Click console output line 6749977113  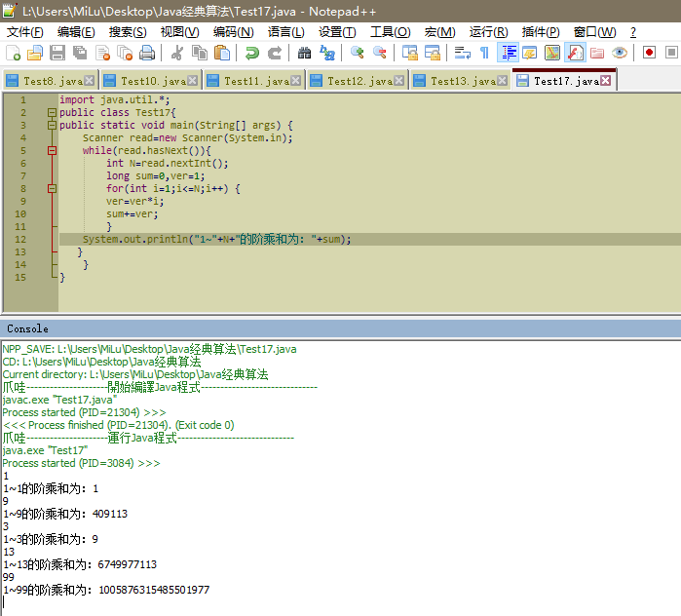80,564
